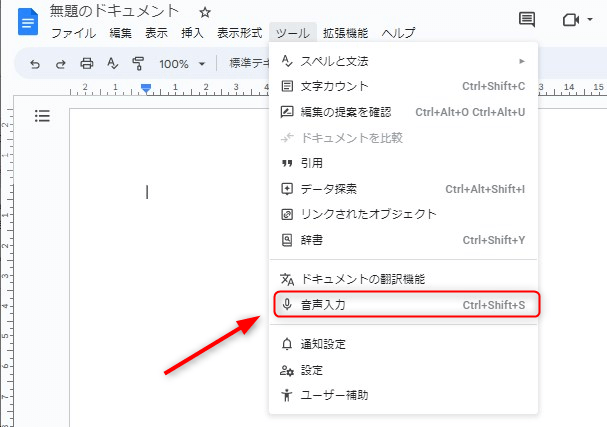Click the blue indent marker on ruler
This screenshot has height=427, width=607.
click(x=146, y=89)
